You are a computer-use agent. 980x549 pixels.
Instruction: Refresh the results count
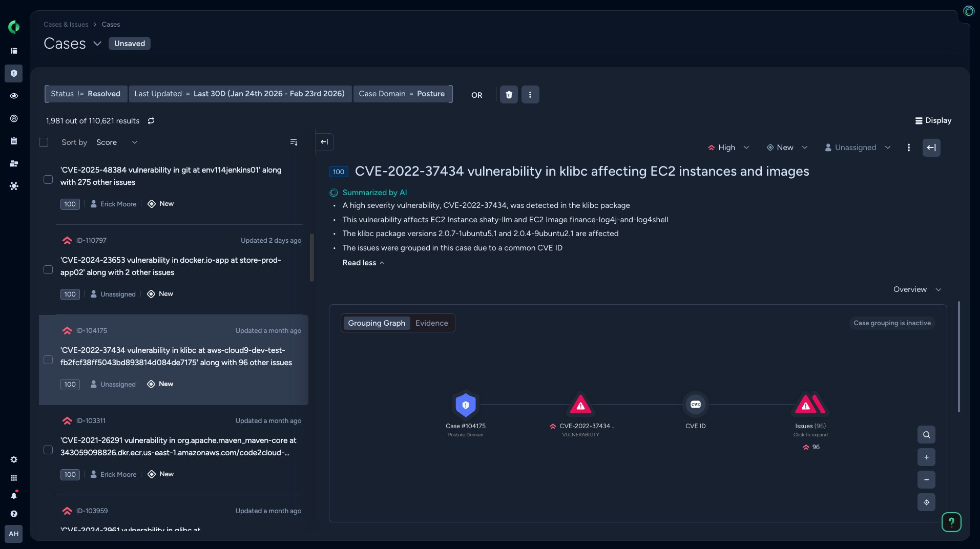[x=151, y=121]
